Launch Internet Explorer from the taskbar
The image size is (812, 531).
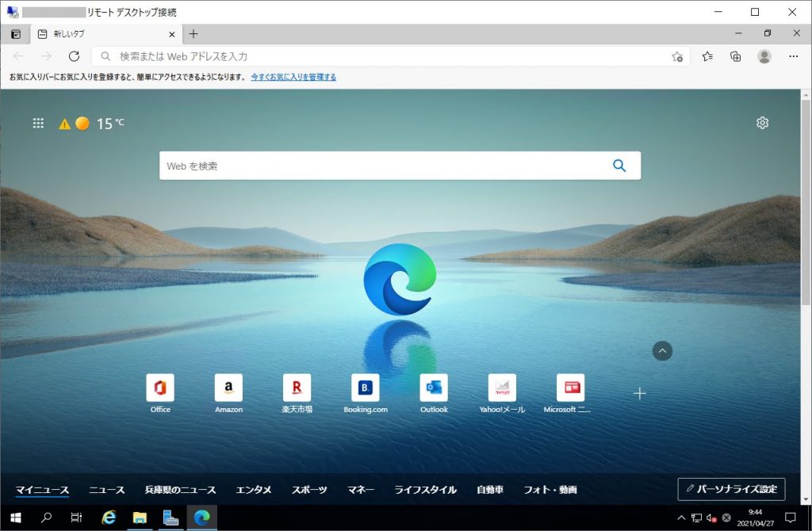[109, 518]
